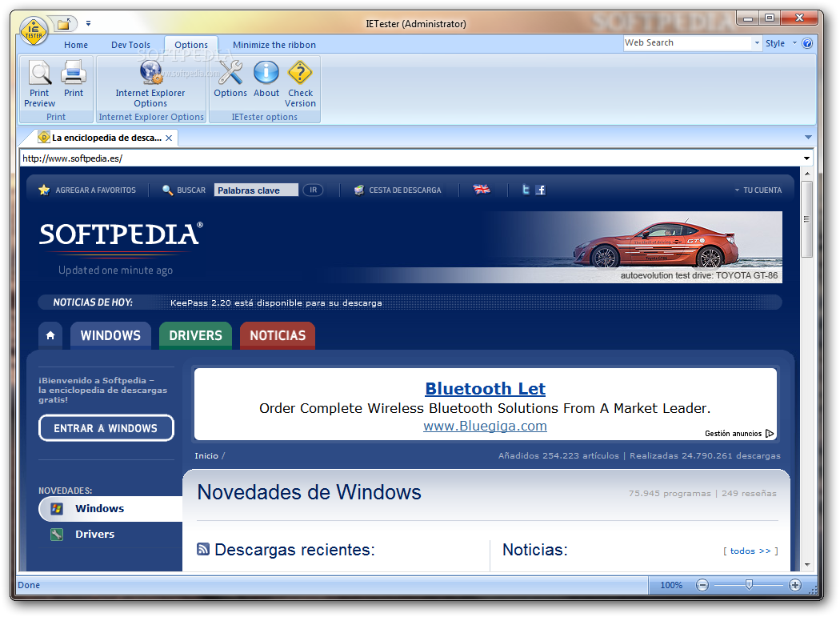Image resolution: width=840 pixels, height=617 pixels.
Task: Open www.Bluegiga.com ad link
Action: (x=486, y=427)
